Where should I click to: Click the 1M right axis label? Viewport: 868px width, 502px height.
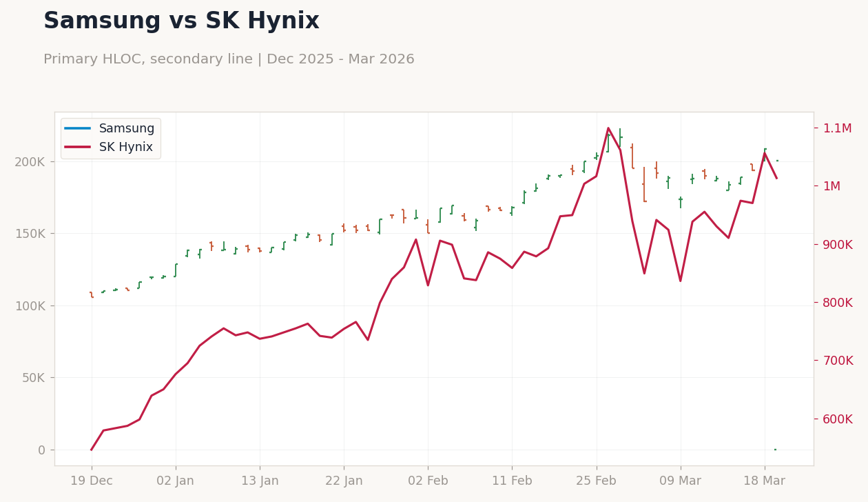click(831, 186)
